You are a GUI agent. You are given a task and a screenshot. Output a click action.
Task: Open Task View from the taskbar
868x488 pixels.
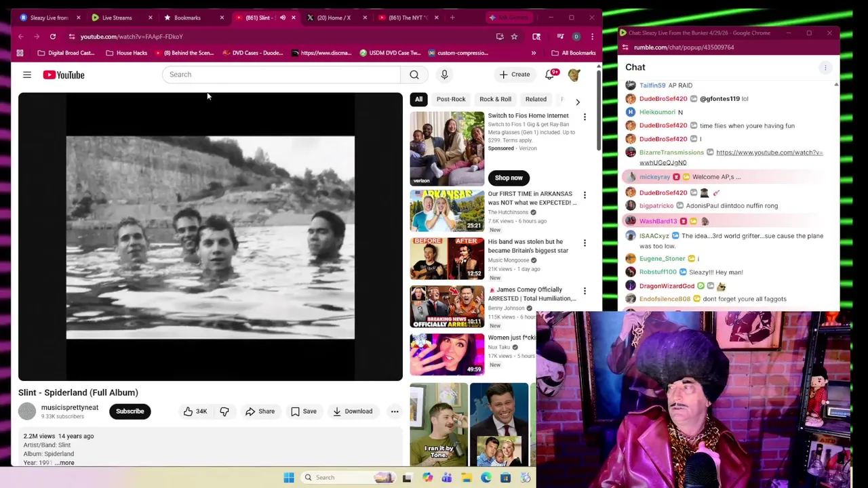tap(407, 478)
